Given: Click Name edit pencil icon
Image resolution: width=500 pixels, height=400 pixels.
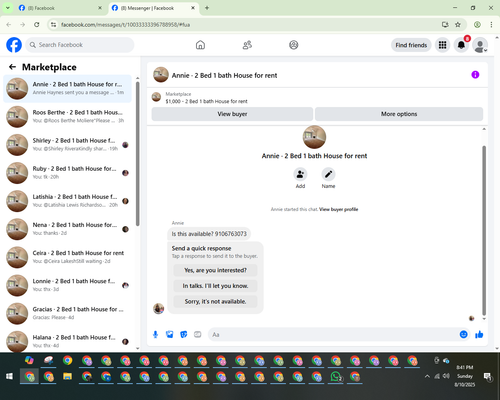Looking at the screenshot, I should [x=328, y=174].
